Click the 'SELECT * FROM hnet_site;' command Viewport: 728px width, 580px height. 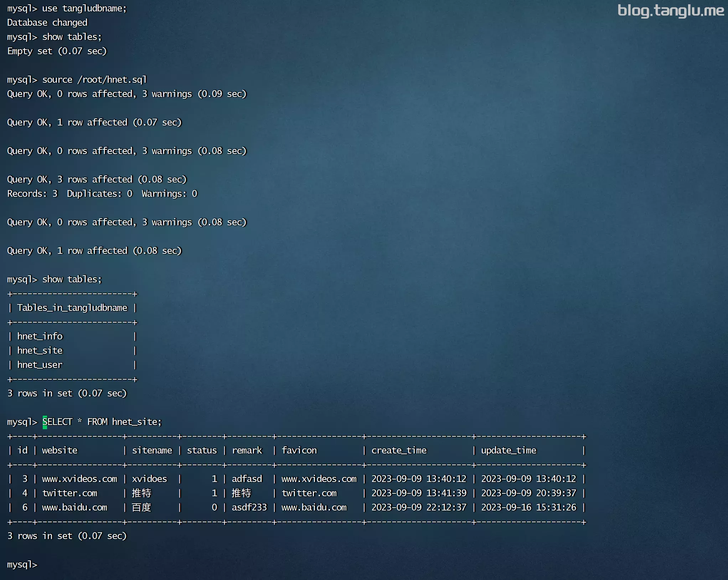coord(102,422)
